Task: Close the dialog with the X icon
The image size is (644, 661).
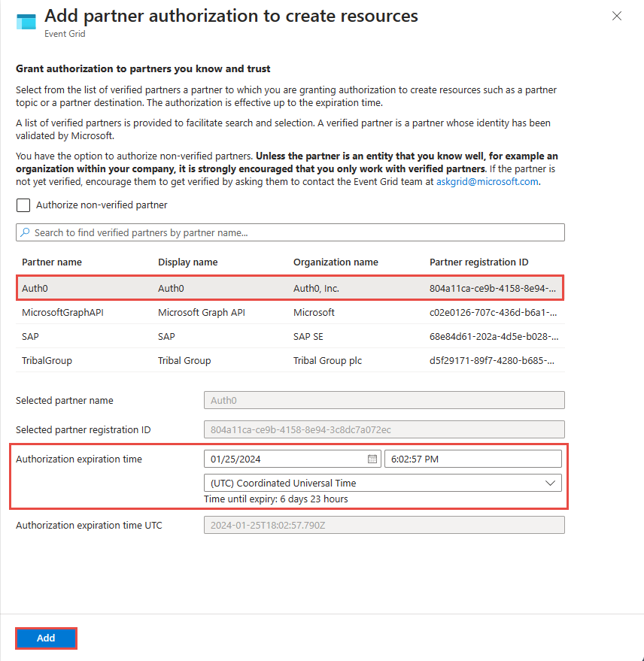Action: (617, 16)
